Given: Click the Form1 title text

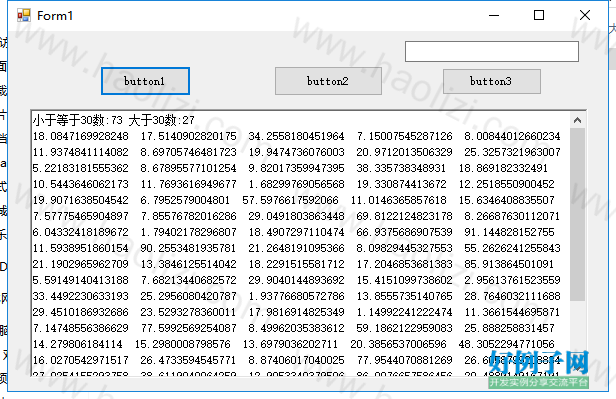Looking at the screenshot, I should tap(55, 16).
